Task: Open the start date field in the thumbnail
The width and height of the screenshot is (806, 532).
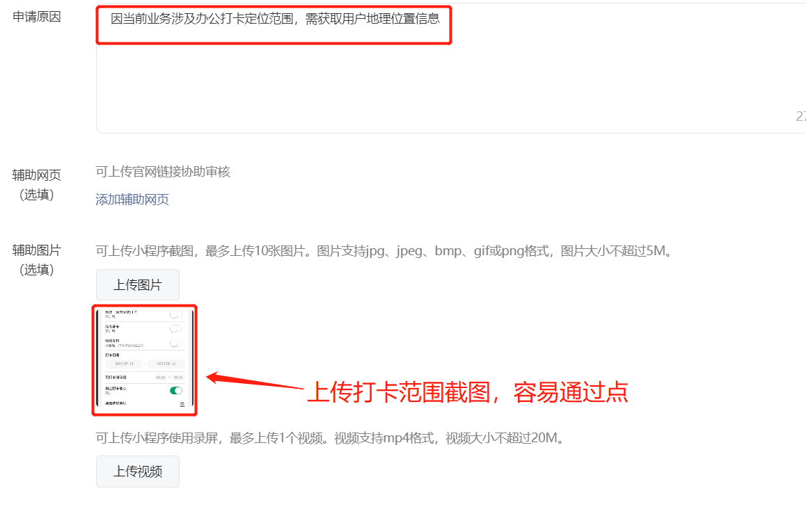Action: click(x=124, y=364)
